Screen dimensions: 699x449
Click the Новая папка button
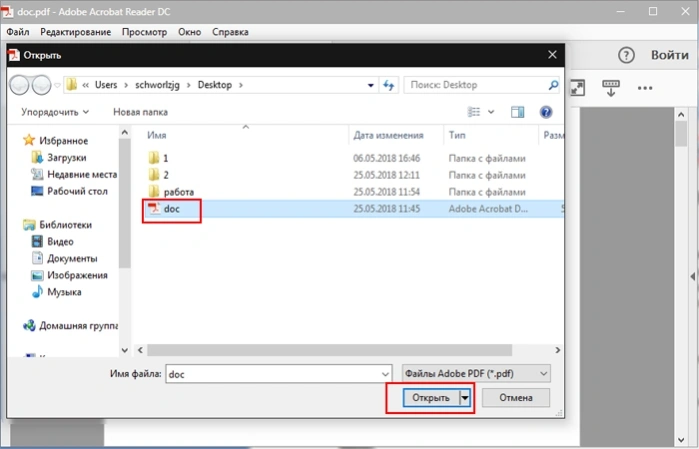[x=140, y=112]
